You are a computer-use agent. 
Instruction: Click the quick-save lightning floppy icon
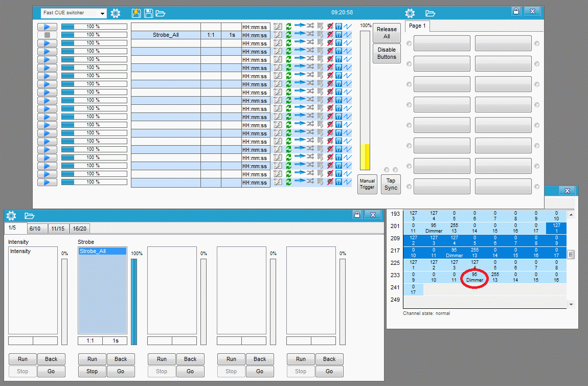tap(136, 13)
